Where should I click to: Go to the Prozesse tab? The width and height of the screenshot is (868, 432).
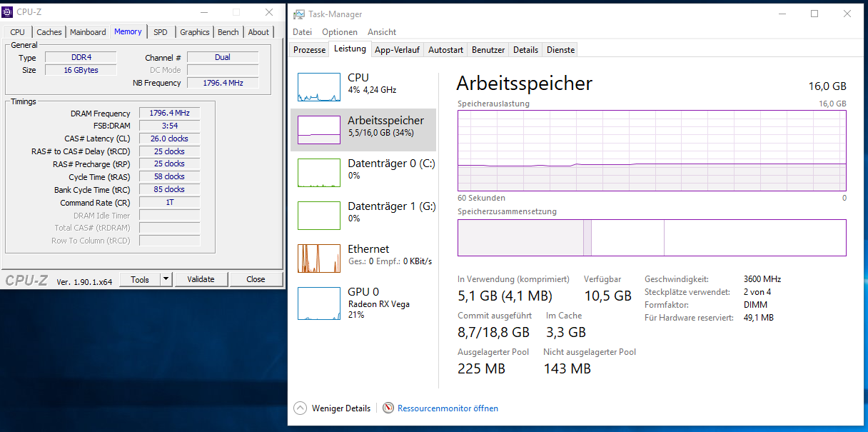coord(309,50)
